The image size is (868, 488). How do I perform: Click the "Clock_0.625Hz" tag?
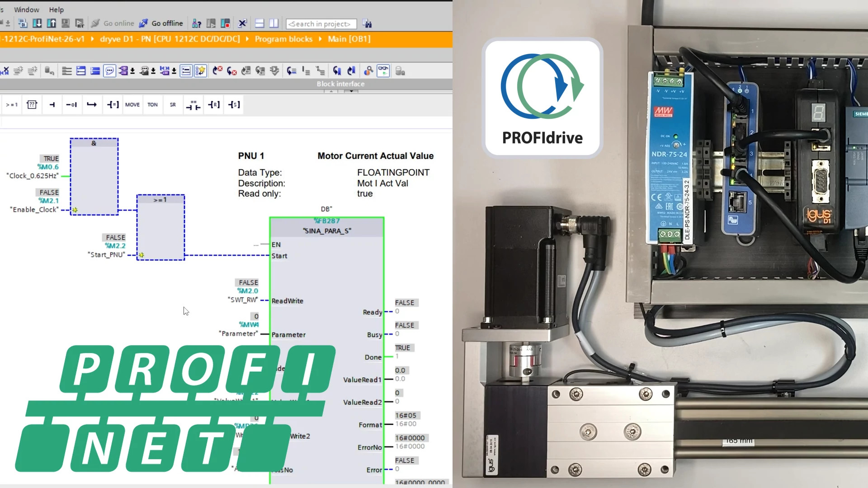click(x=33, y=176)
